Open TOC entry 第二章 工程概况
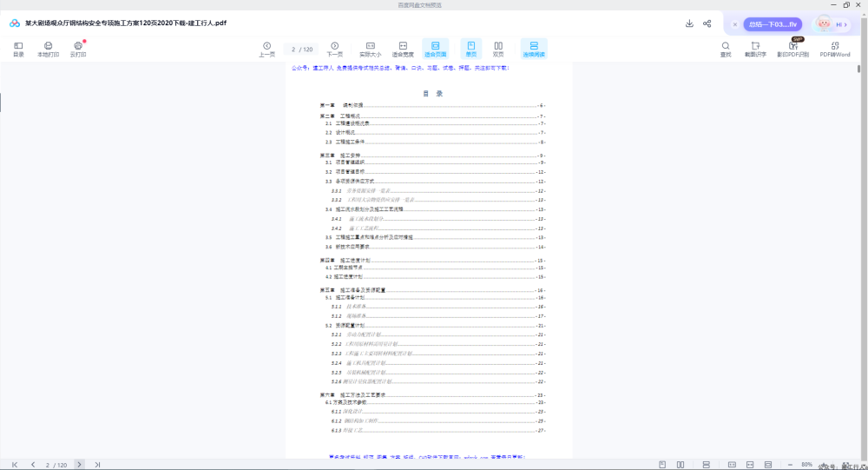Image resolution: width=868 pixels, height=470 pixels. 432,116
